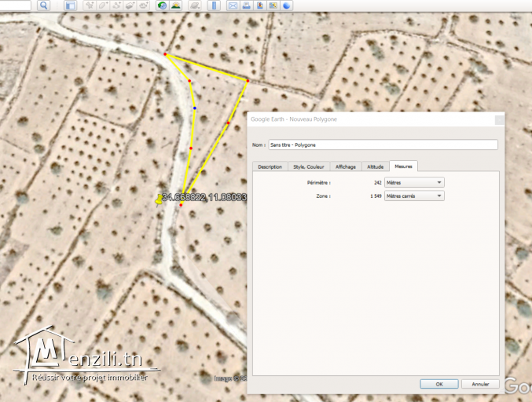The width and height of the screenshot is (532, 402).
Task: Open the Périmètre units dropdown
Action: [x=413, y=182]
